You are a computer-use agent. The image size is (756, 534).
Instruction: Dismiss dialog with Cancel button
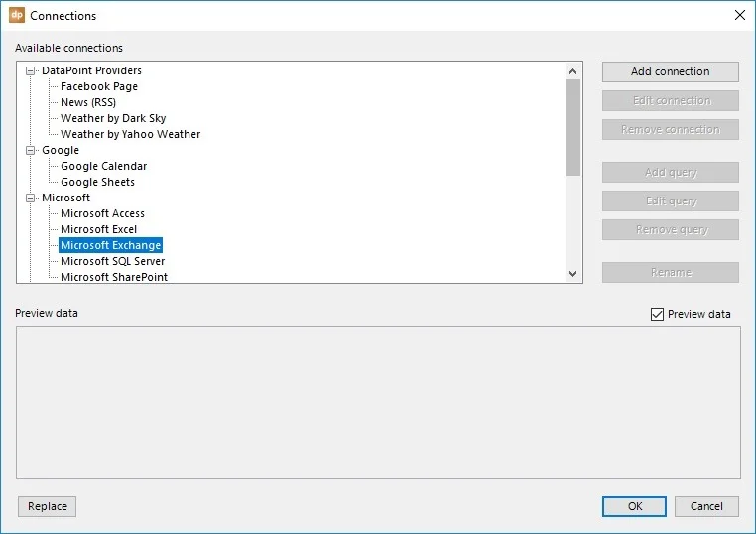tap(706, 506)
